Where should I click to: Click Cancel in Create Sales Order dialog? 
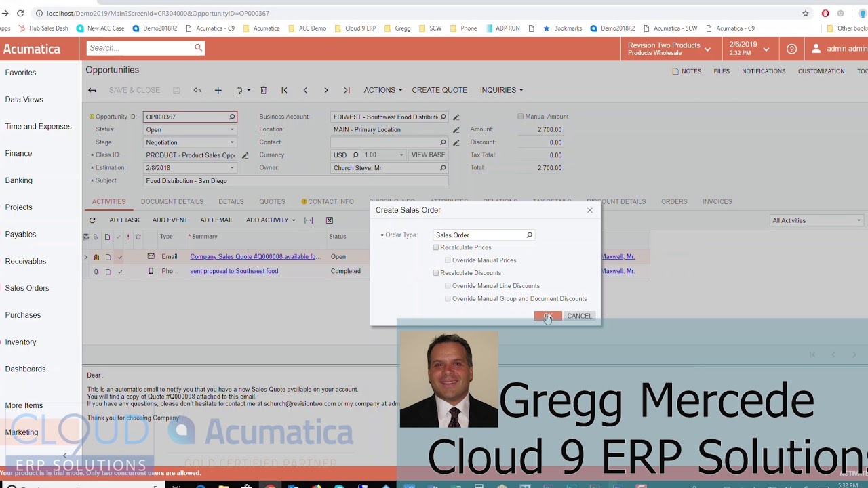580,316
